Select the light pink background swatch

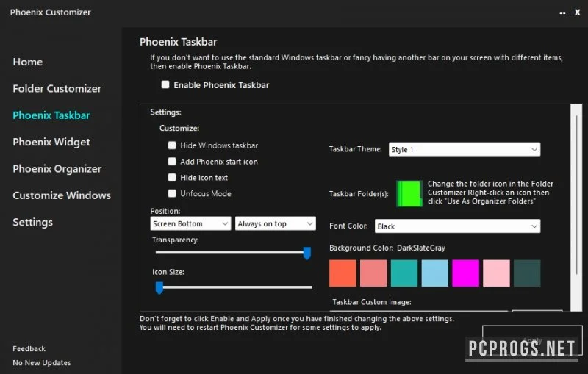[x=497, y=273]
